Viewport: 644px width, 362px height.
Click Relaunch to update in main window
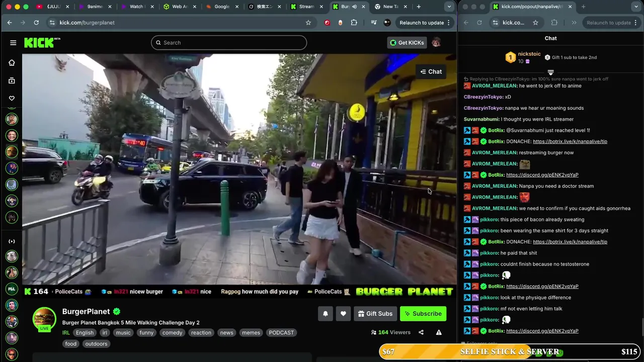(425, 23)
